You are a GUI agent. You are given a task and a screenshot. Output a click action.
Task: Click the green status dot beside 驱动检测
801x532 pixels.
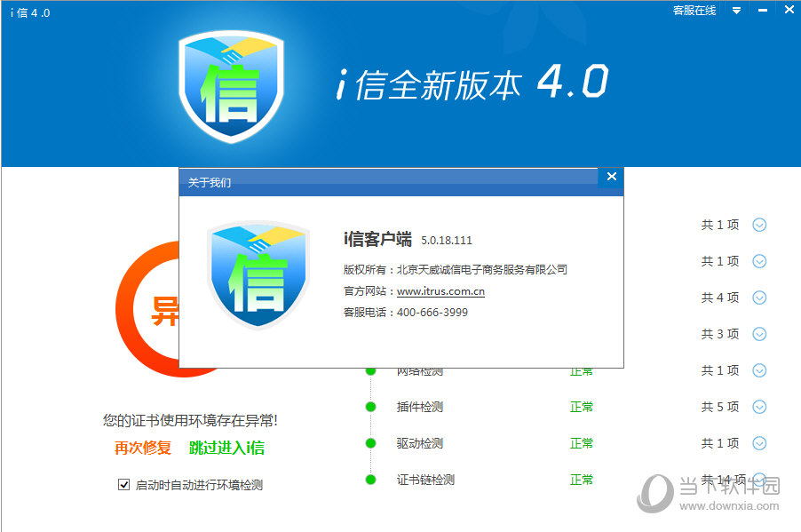[371, 443]
